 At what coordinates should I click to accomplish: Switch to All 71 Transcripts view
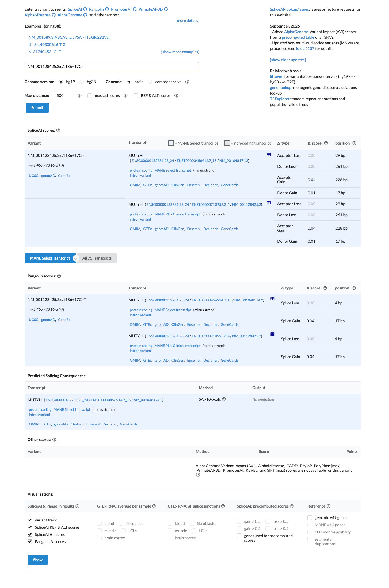coord(97,258)
